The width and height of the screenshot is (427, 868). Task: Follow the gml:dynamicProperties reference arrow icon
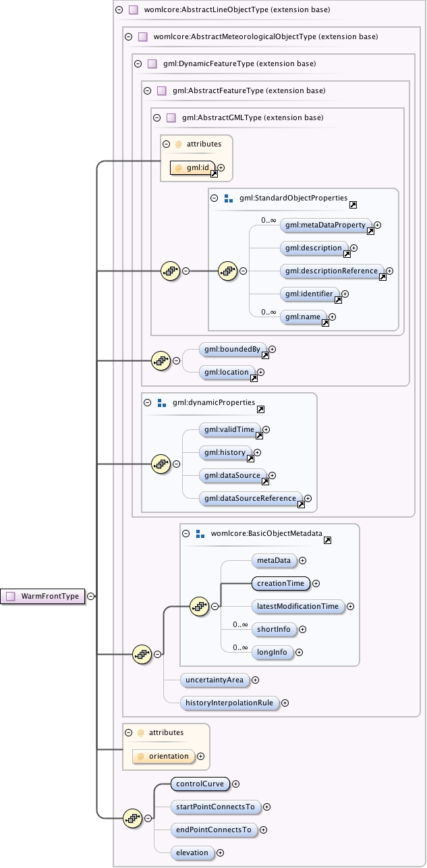(x=260, y=408)
